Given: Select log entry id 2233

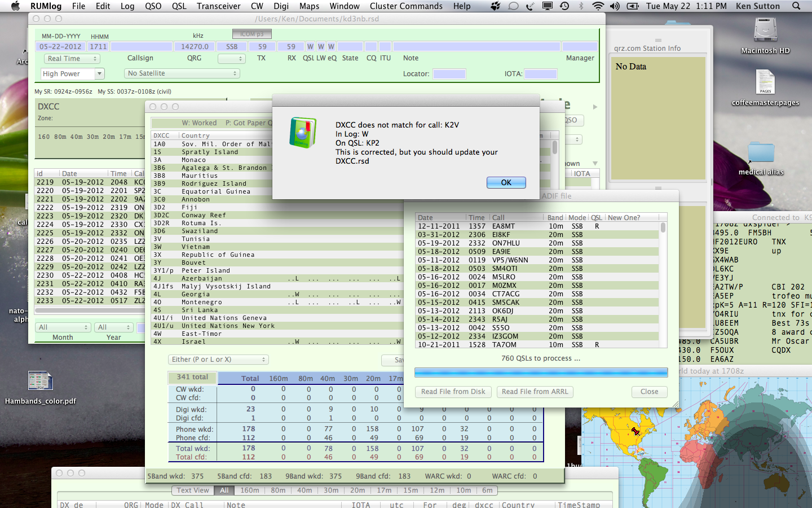Looking at the screenshot, I should [x=90, y=301].
